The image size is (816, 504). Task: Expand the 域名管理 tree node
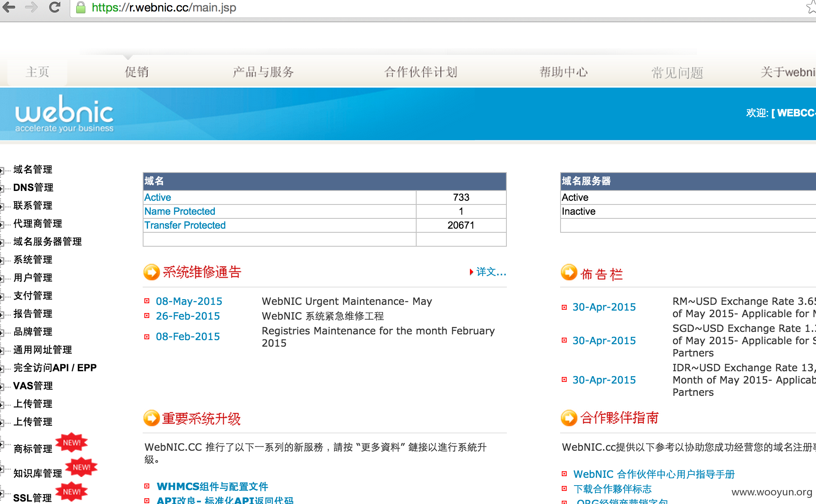2,170
